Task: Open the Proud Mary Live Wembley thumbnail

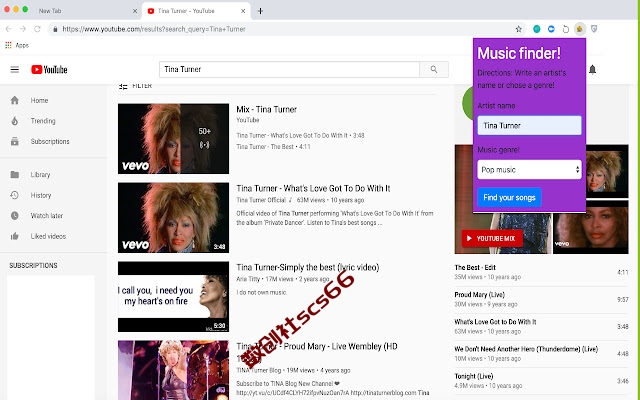Action: coord(173,370)
